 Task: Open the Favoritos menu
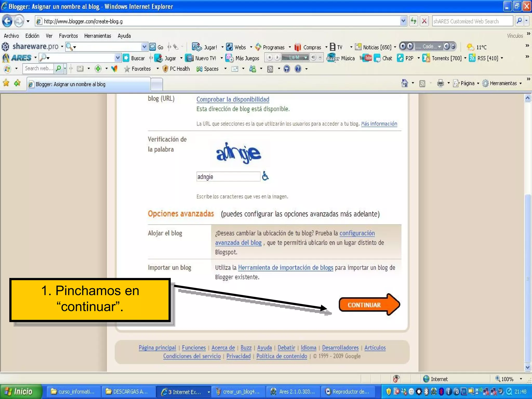(68, 36)
